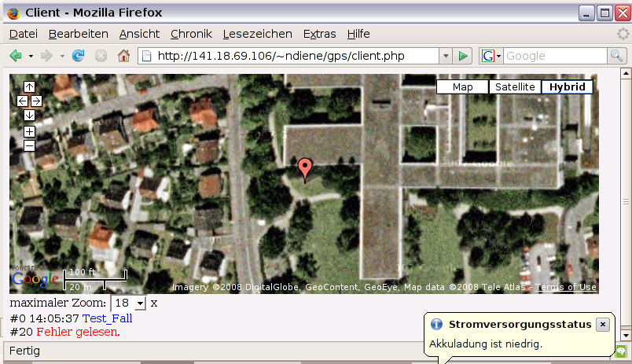Click the page icon in address bar
The height and width of the screenshot is (364, 632).
point(147,56)
